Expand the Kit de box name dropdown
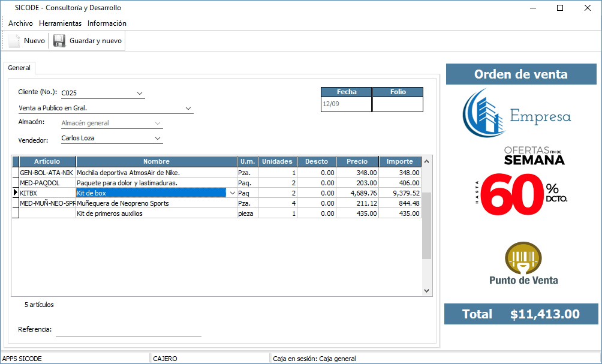602x364 pixels. click(232, 193)
